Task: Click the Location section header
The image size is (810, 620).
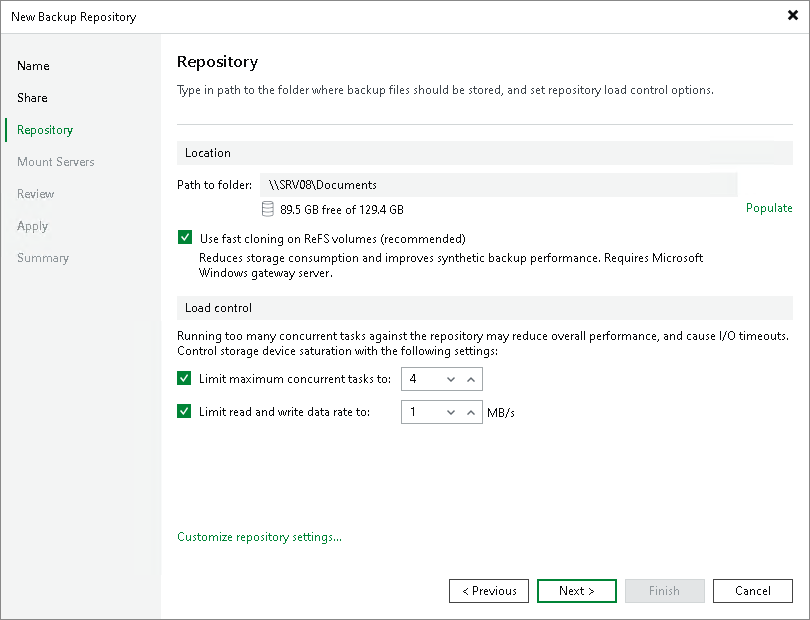Action: pyautogui.click(x=485, y=153)
